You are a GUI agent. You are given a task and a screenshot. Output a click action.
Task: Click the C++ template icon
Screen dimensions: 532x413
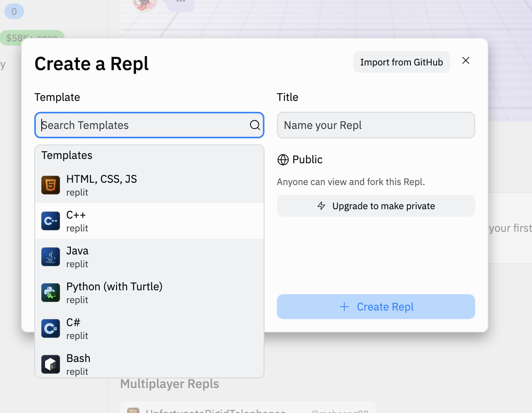[x=51, y=221]
